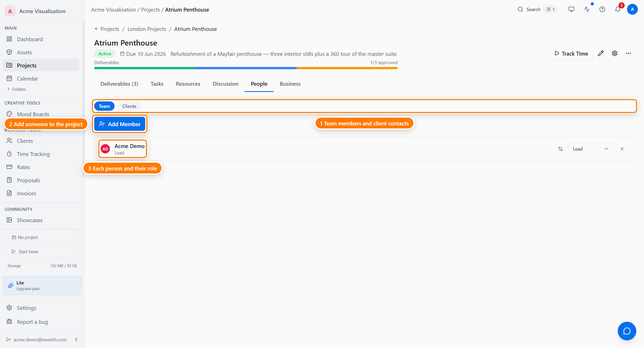Image resolution: width=644 pixels, height=348 pixels.
Task: Click Projects in the top path
Action: pyautogui.click(x=150, y=10)
